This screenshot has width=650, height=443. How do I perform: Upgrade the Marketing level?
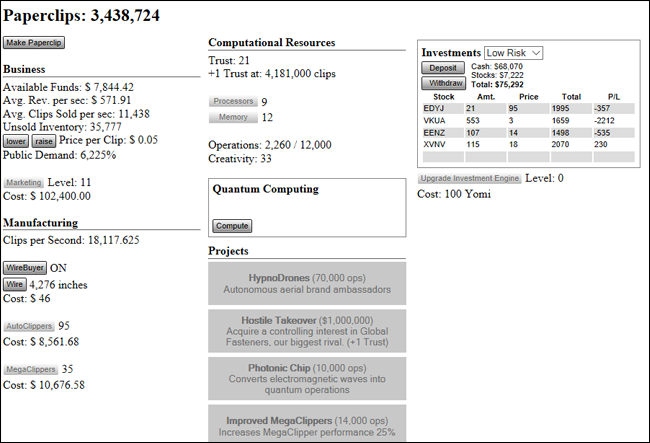[x=24, y=183]
